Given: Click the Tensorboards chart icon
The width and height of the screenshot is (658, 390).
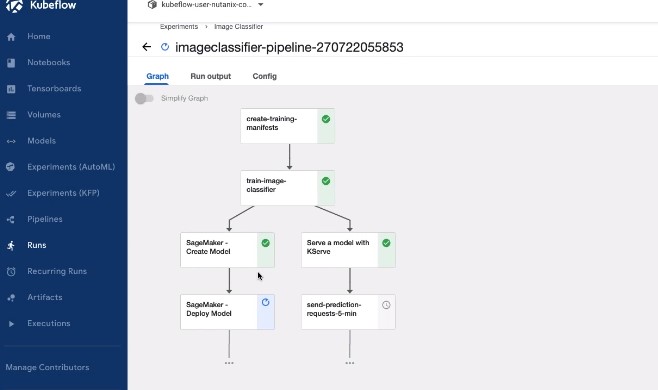Looking at the screenshot, I should (11, 89).
